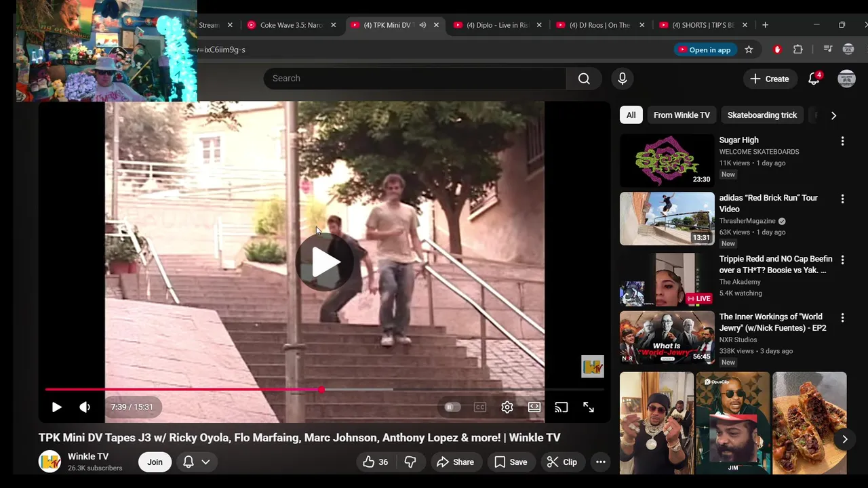868x488 pixels.
Task: Toggle autoplay switch in player controls
Action: pos(452,407)
